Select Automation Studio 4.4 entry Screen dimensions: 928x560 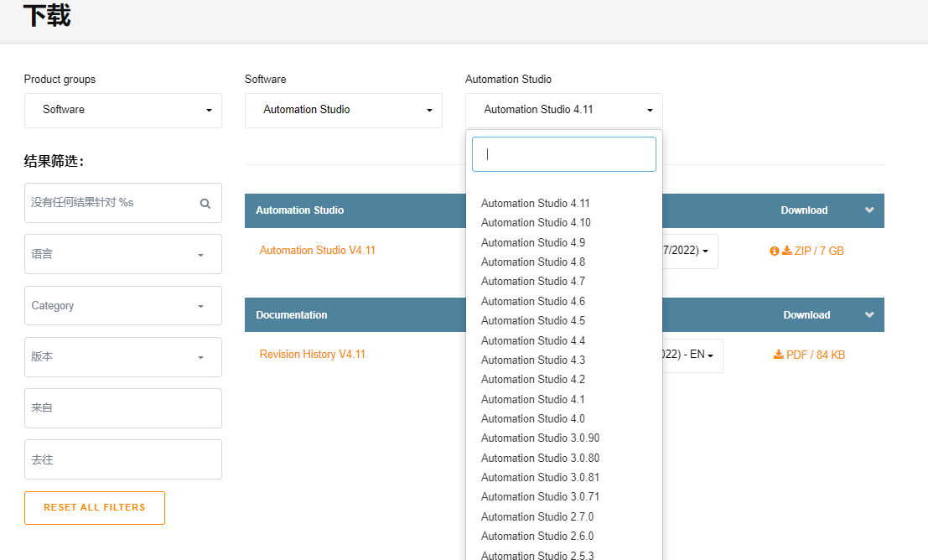(x=532, y=340)
